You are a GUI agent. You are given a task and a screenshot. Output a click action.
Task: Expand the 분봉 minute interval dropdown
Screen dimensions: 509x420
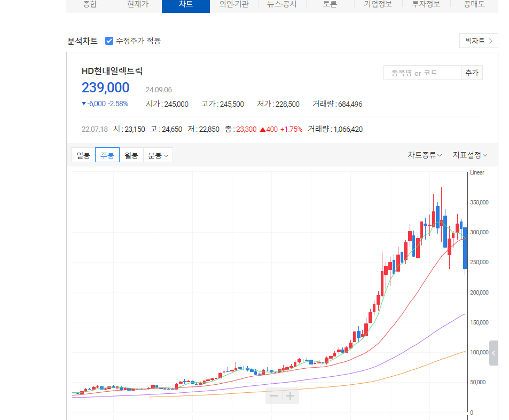point(158,155)
